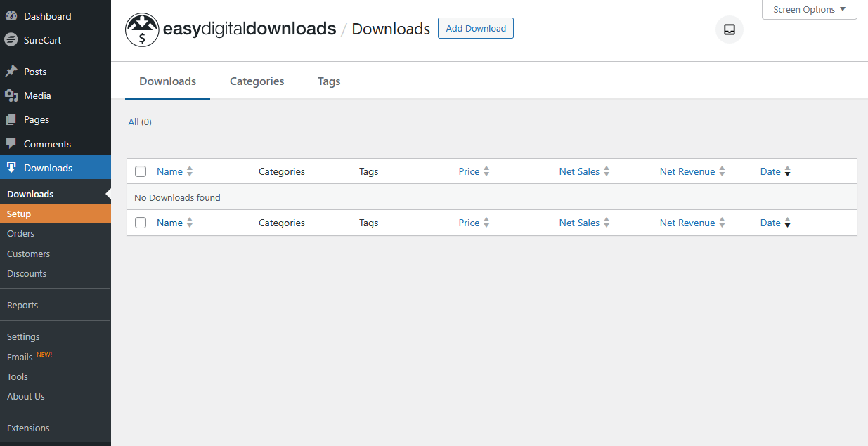Click the Pages document icon

pyautogui.click(x=11, y=119)
